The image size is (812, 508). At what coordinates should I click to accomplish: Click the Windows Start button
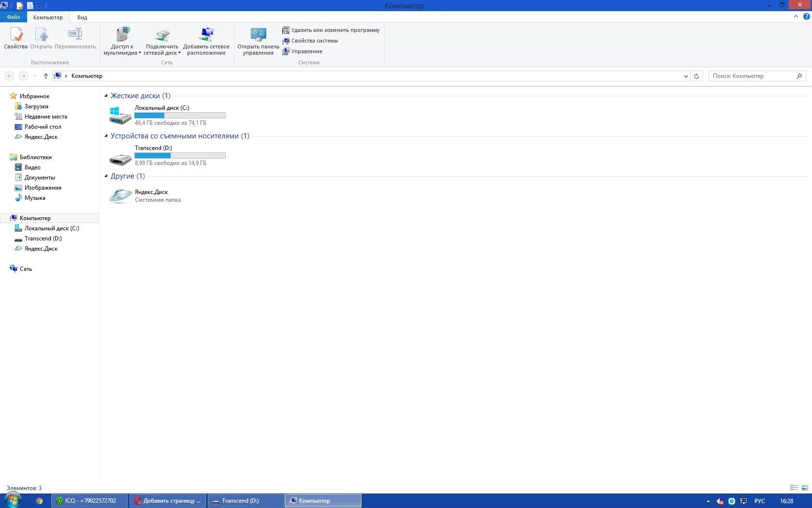point(12,501)
